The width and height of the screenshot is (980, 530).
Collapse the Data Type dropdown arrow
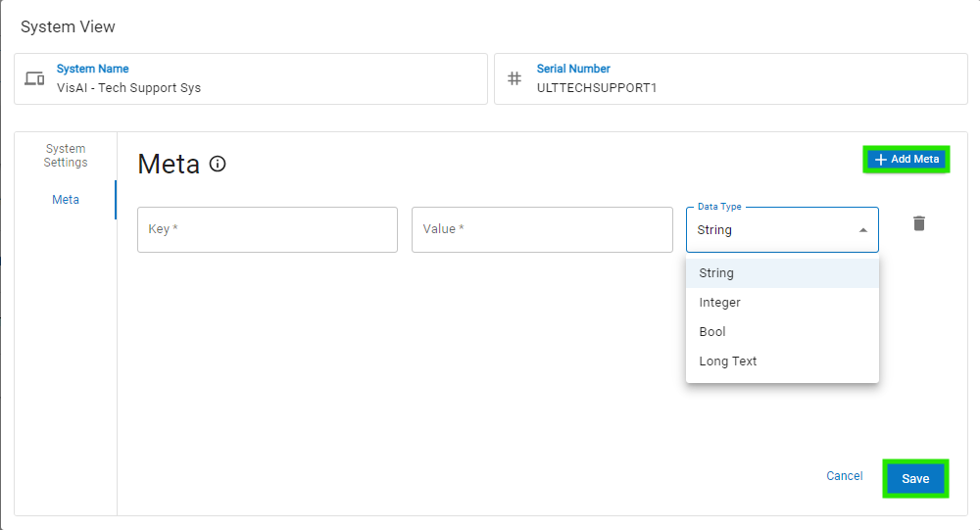862,230
